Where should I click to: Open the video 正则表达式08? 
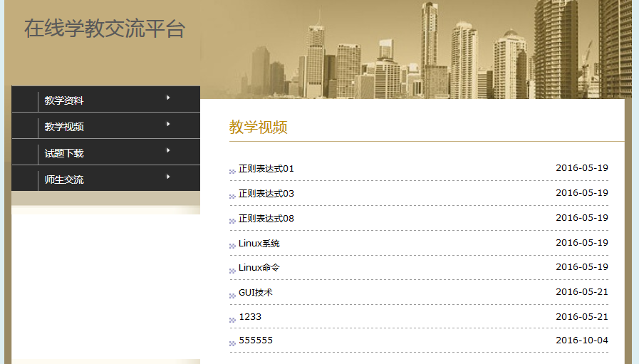tap(266, 219)
